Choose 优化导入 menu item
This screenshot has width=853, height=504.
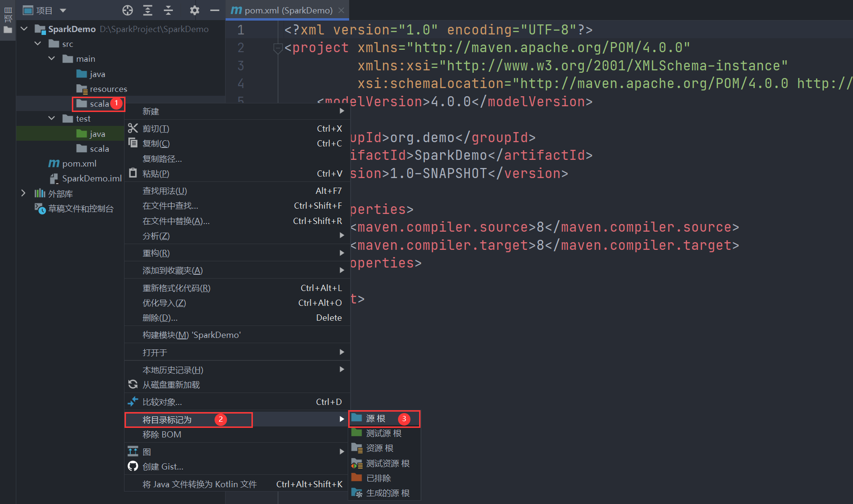tap(237, 302)
